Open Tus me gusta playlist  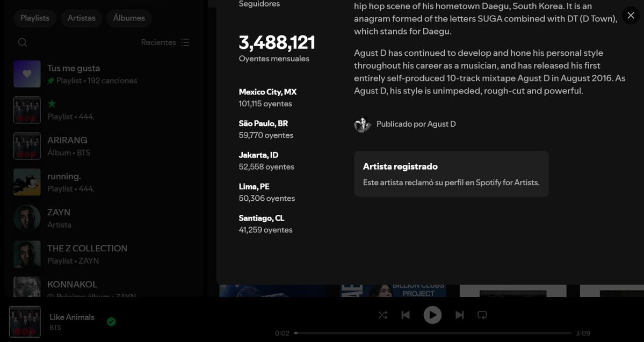tap(105, 74)
